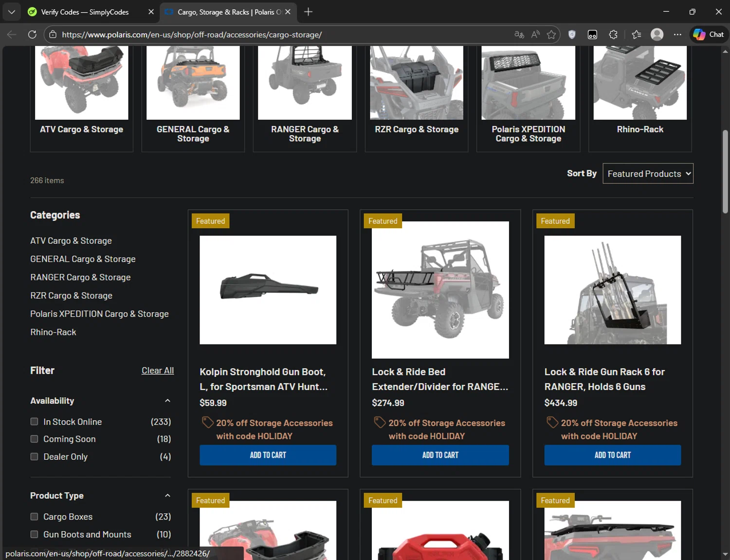Click the $59.99 price text
The height and width of the screenshot is (560, 730).
[x=213, y=403]
